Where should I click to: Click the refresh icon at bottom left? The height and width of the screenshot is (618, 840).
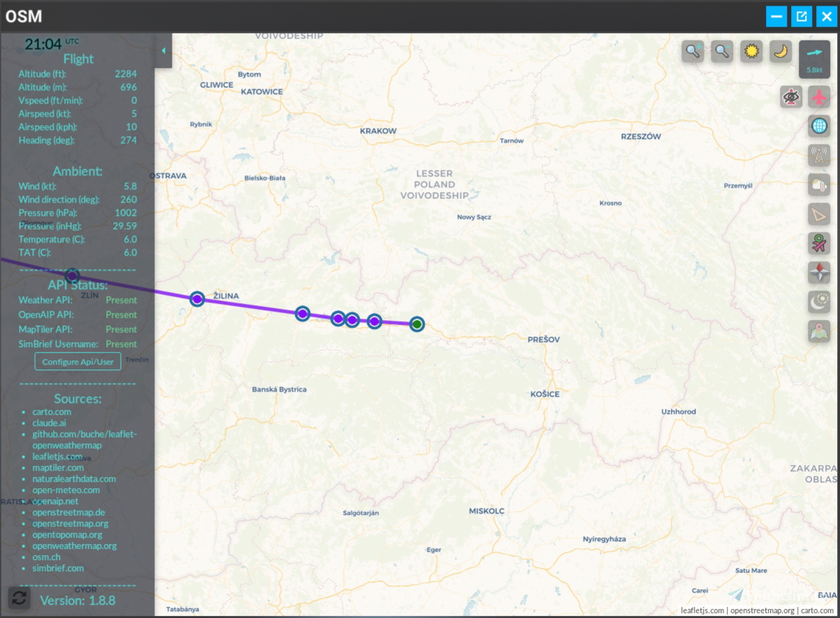20,598
